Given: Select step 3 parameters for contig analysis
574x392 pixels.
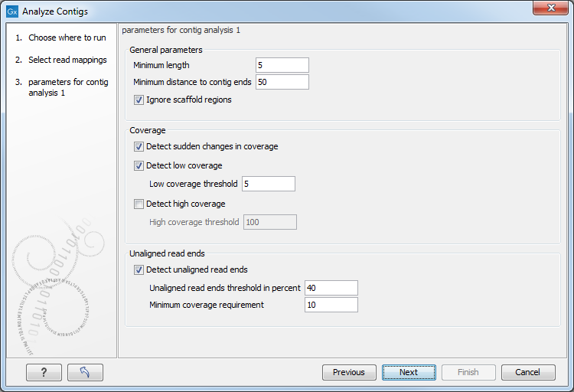Looking at the screenshot, I should (61, 87).
